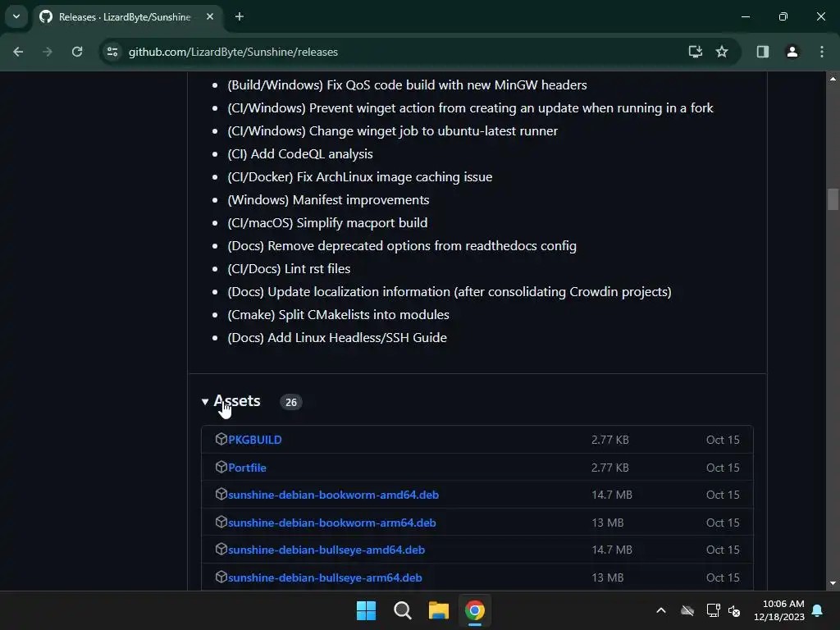The height and width of the screenshot is (630, 840).
Task: Close the Releases LizardByte/Sunshine tab
Action: click(x=210, y=16)
